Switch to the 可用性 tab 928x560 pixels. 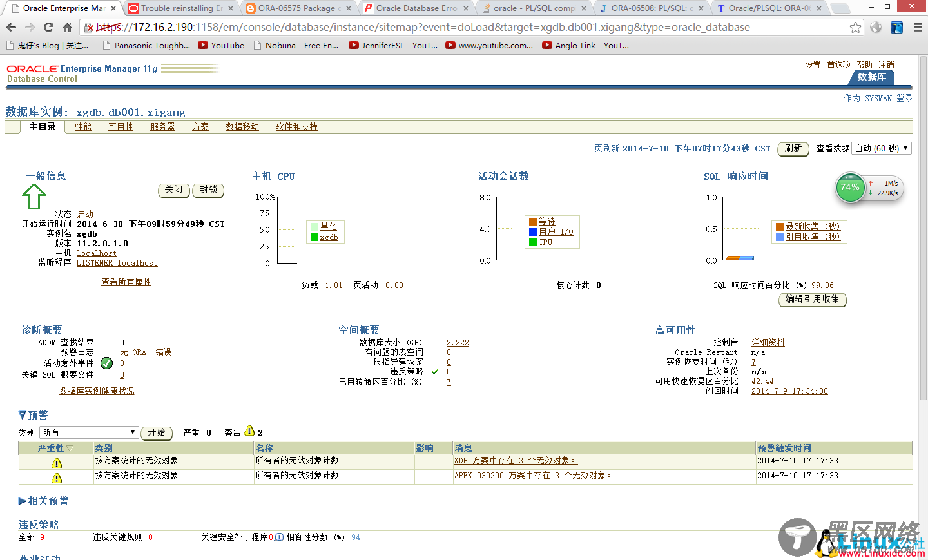tap(121, 127)
